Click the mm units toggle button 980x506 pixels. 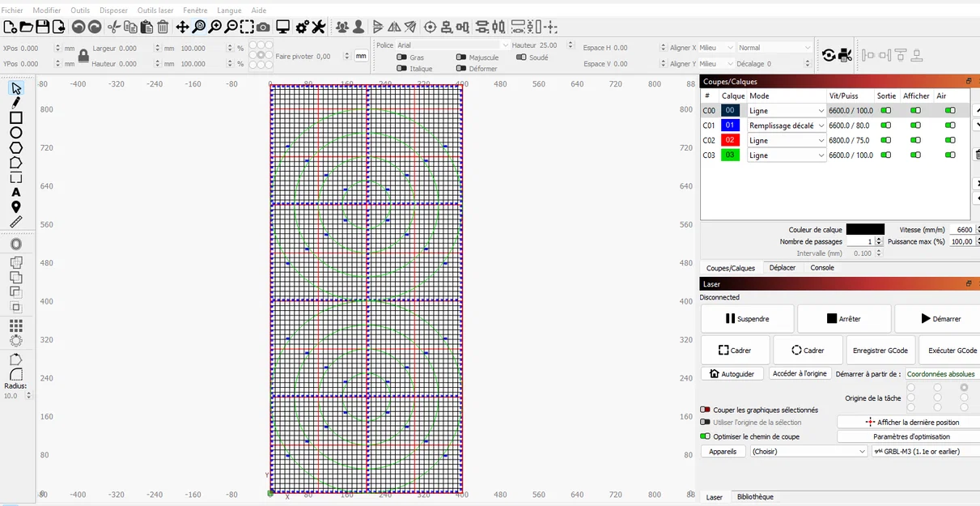pos(361,57)
